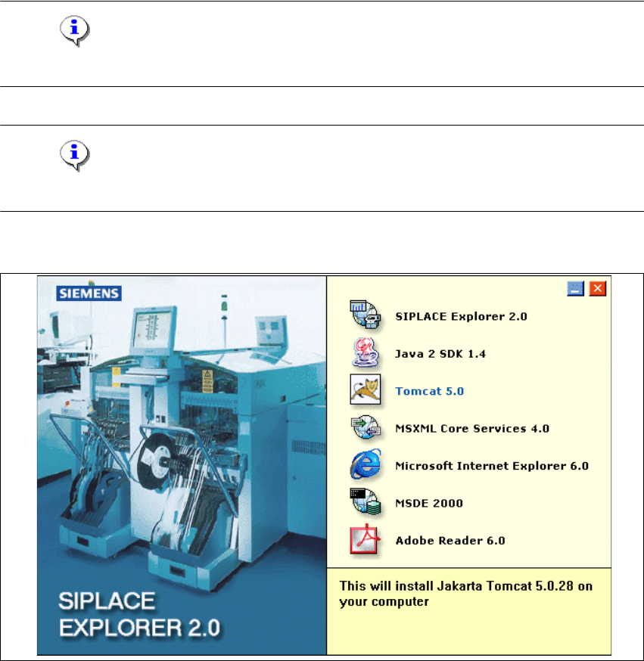Click the Java 2 SDK coffee cup icon
This screenshot has height=661, width=644.
pyautogui.click(x=366, y=352)
